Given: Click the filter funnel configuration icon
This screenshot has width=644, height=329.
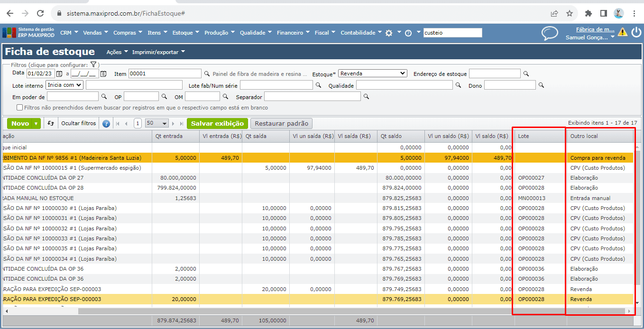Looking at the screenshot, I should coord(93,64).
